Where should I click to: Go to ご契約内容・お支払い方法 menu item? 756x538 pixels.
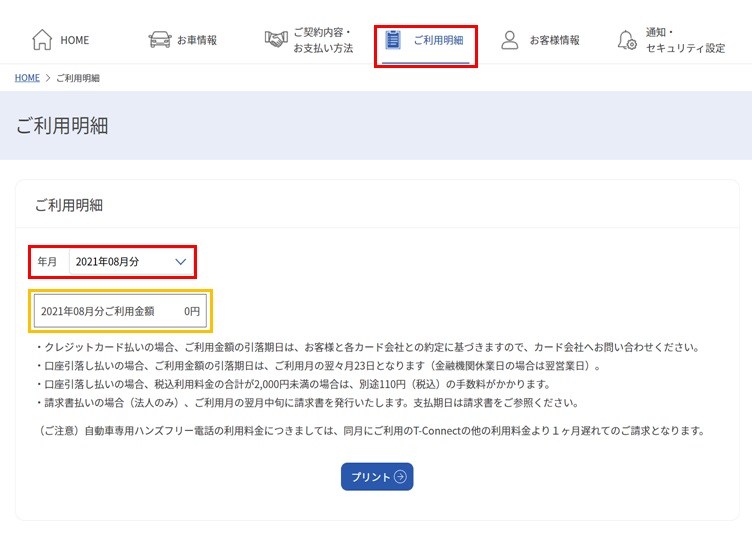click(x=309, y=40)
